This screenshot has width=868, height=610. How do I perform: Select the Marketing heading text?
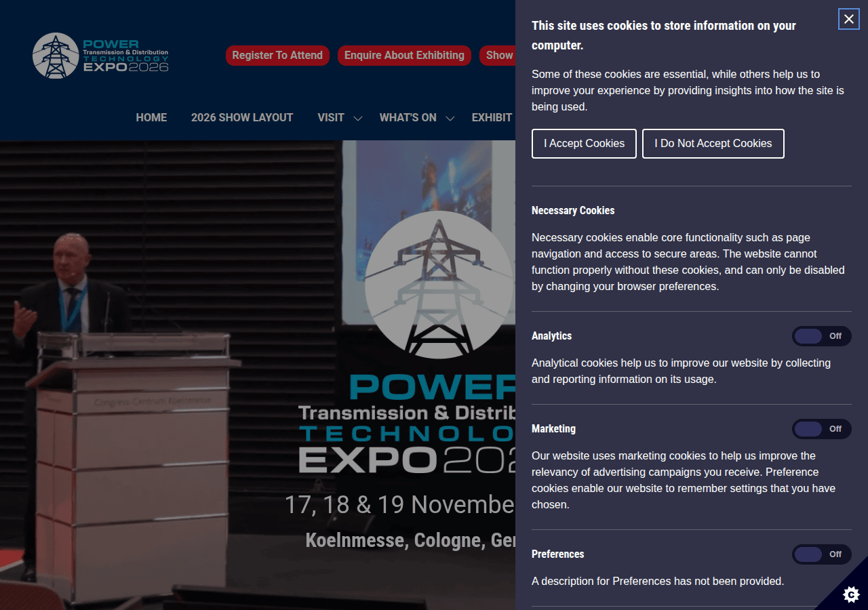pos(553,429)
